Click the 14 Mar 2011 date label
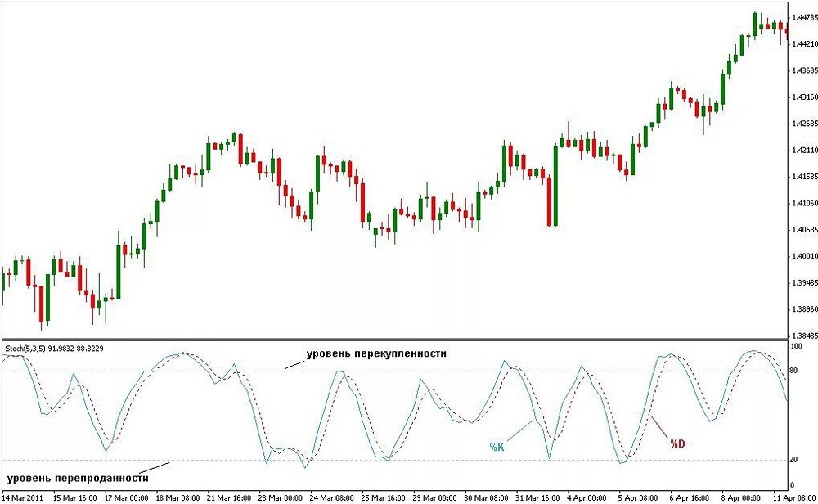The width and height of the screenshot is (818, 504). pyautogui.click(x=23, y=498)
